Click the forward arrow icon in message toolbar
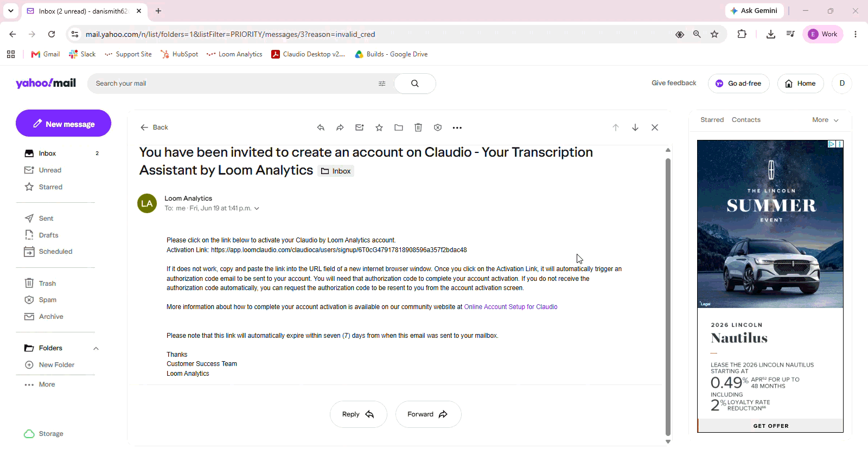868x462 pixels. (340, 127)
